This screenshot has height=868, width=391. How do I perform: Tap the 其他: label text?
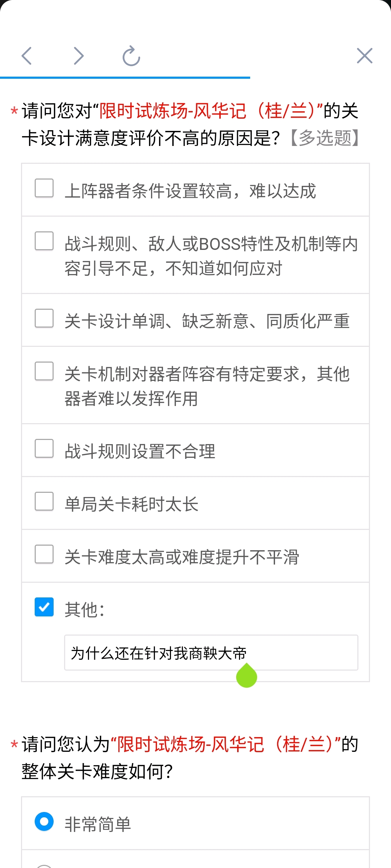84,610
